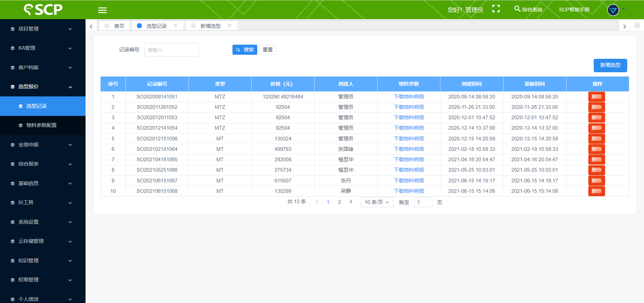The height and width of the screenshot is (303, 644).
Task: Delete record SO202009141051
Action: (x=596, y=97)
